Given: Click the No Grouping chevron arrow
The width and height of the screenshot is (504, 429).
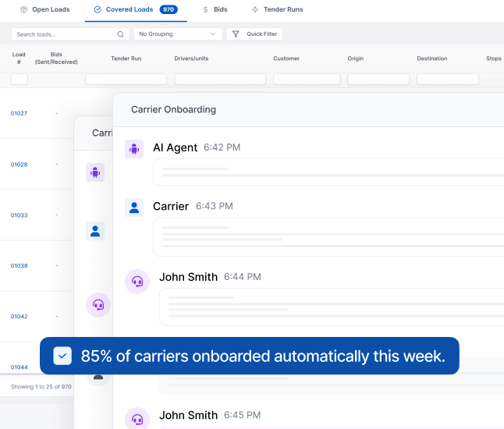Looking at the screenshot, I should click(x=212, y=34).
